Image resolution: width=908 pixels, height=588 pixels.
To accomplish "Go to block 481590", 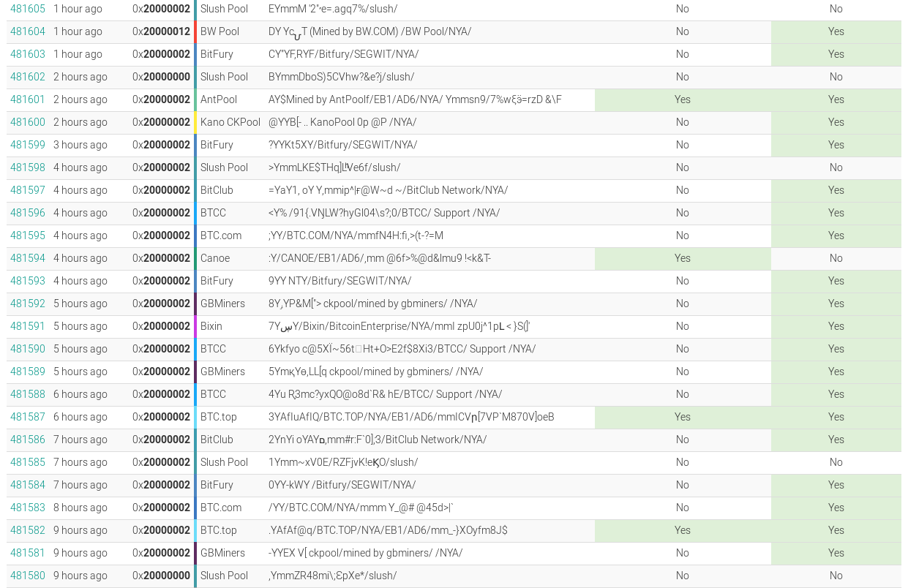I will coord(28,349).
